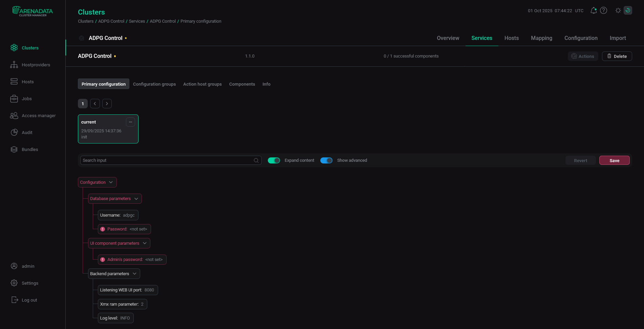Switch theme with the sun icon
This screenshot has width=644, height=329.
[x=618, y=10]
